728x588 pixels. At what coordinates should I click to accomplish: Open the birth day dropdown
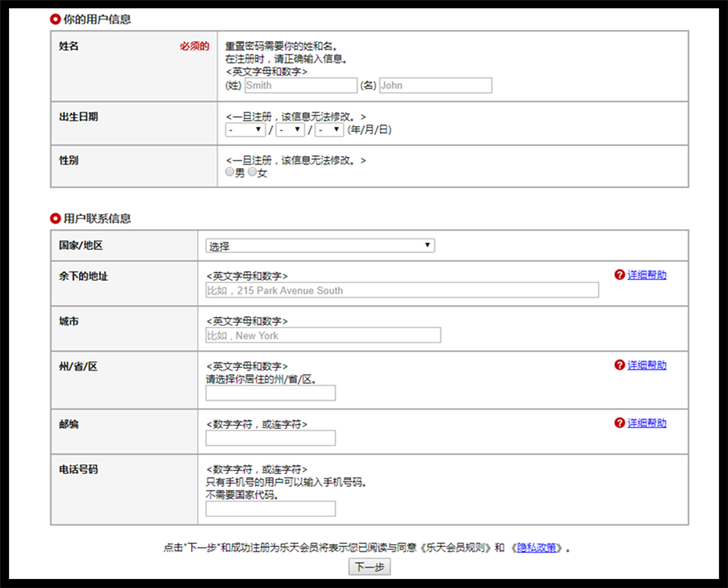[329, 129]
